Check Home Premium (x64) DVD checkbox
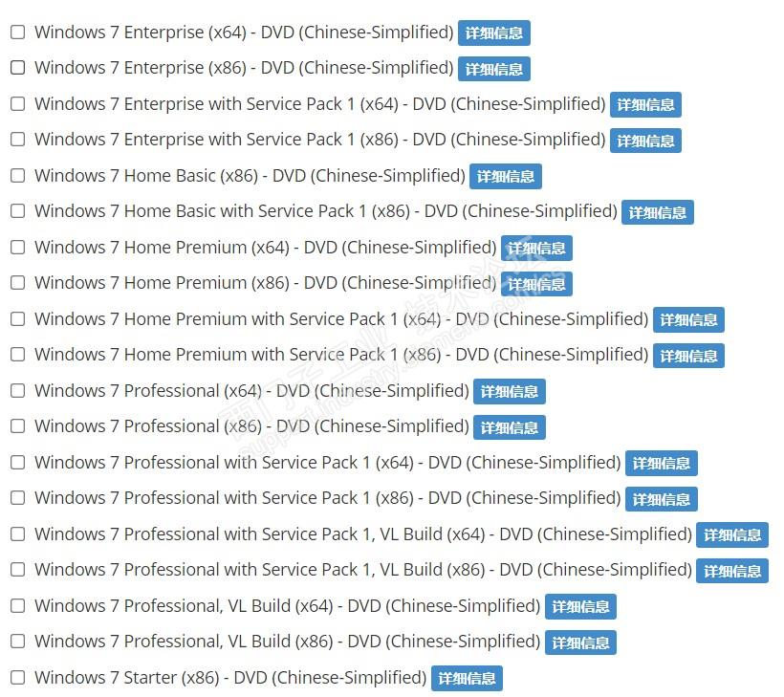Screen dimensions: 784x697 tap(17, 248)
